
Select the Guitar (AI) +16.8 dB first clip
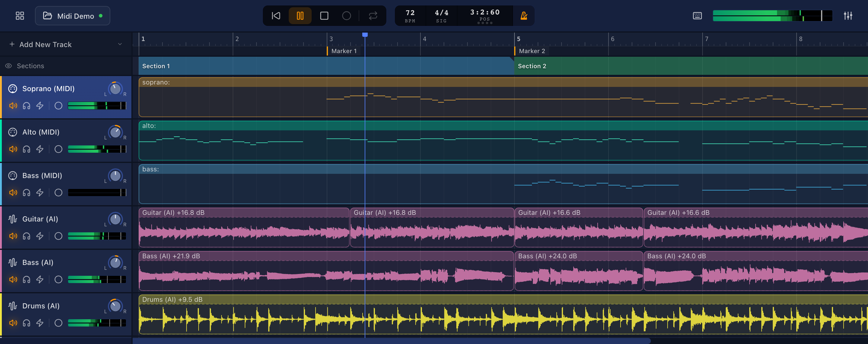[x=244, y=228]
